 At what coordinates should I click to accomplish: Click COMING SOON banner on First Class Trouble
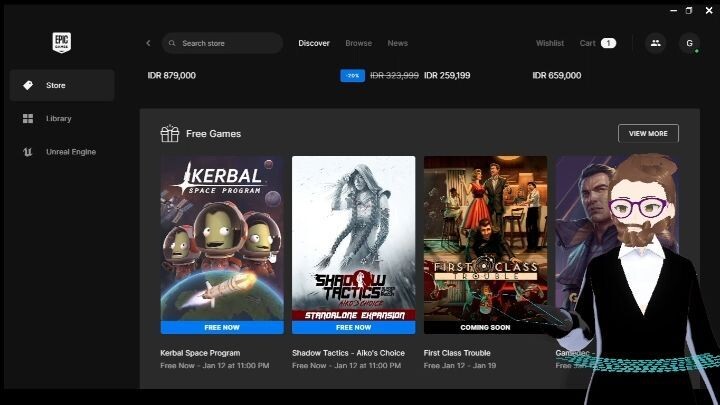485,327
